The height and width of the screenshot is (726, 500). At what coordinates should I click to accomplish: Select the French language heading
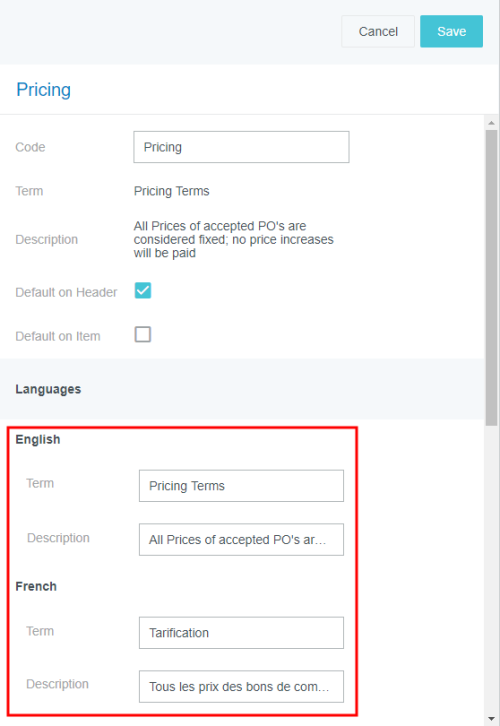[36, 586]
